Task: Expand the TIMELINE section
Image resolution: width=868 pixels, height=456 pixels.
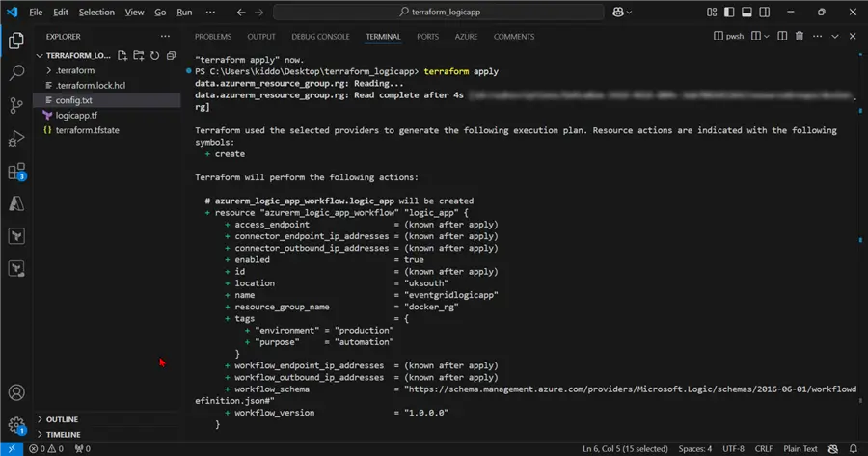Action: (x=63, y=435)
